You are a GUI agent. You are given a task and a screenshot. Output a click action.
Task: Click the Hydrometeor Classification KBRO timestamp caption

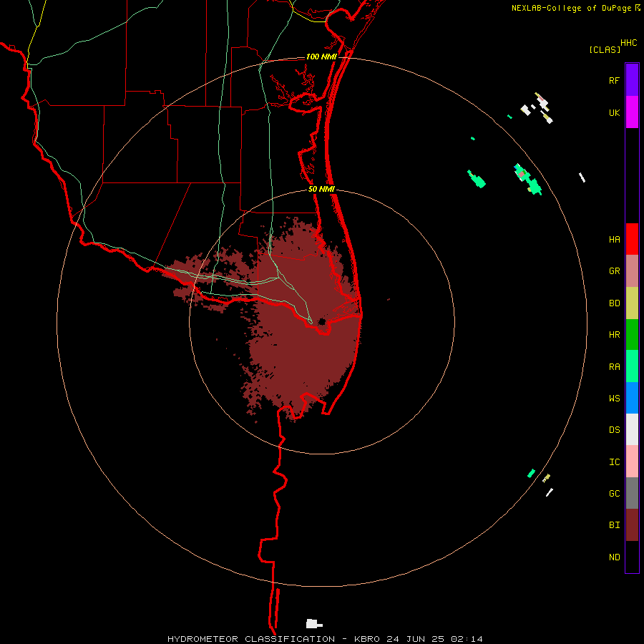[x=325, y=639]
